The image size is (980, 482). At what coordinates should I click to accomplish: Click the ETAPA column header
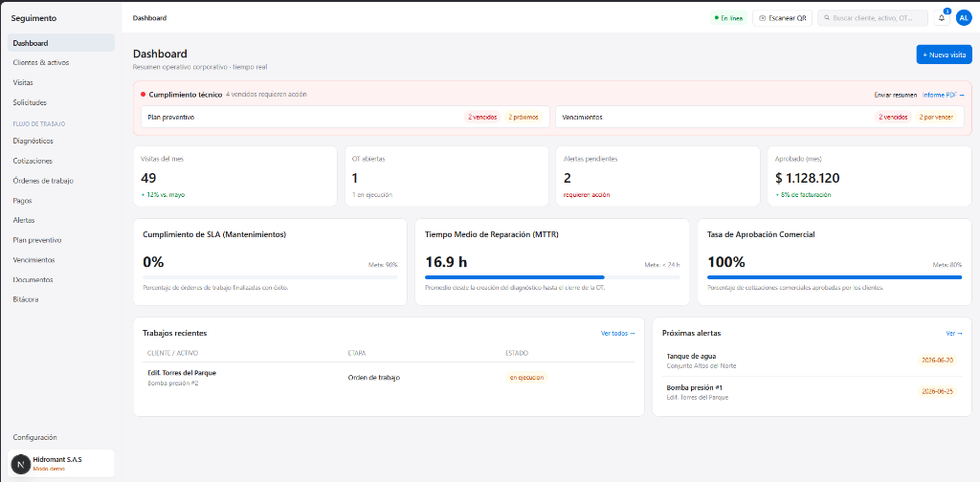(357, 353)
